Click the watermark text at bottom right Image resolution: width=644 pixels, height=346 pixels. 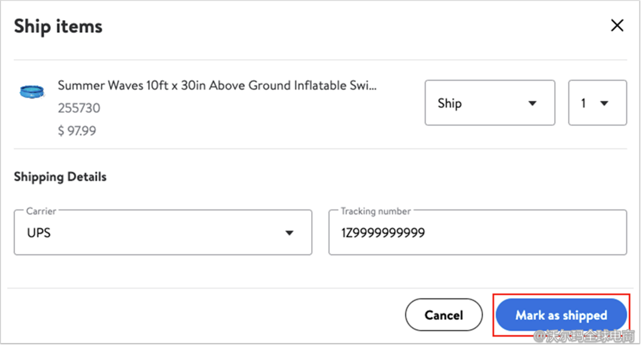[x=584, y=335]
